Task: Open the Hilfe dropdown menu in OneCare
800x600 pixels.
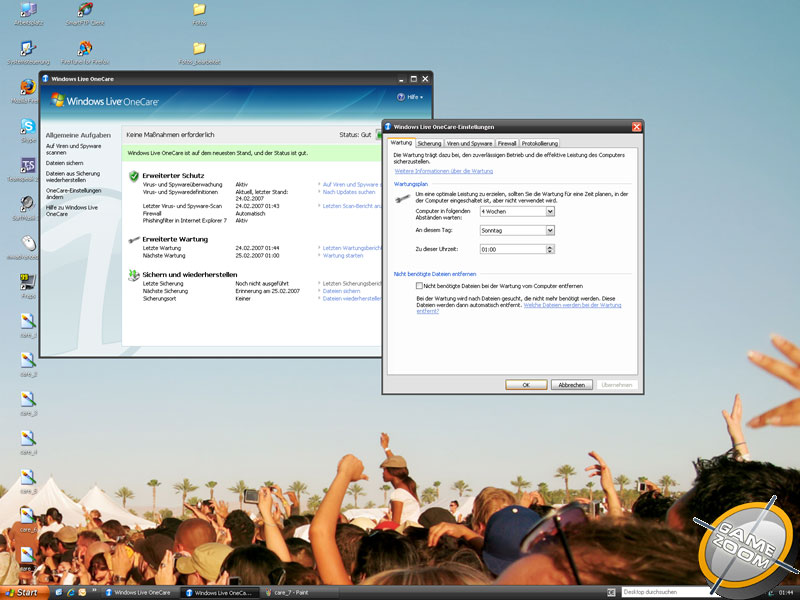Action: (415, 97)
